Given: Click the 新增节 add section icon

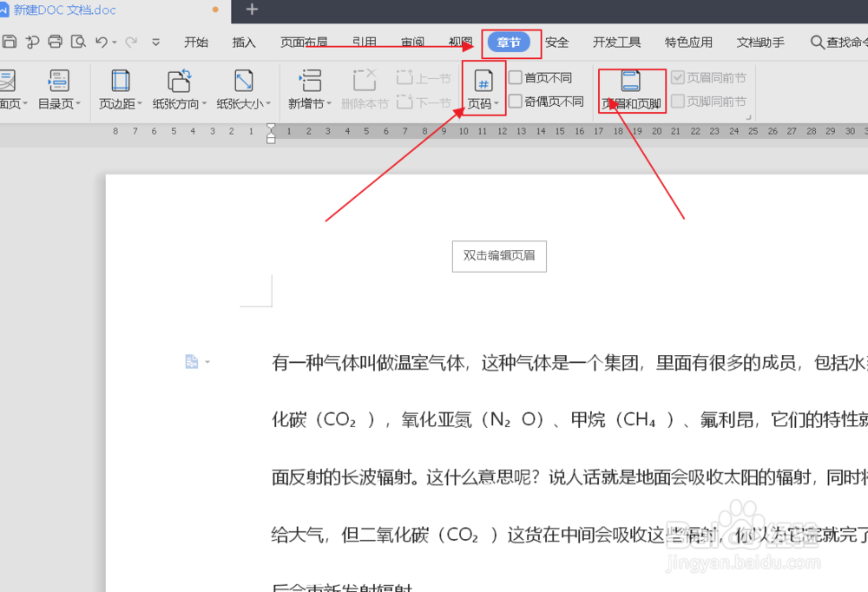Looking at the screenshot, I should pyautogui.click(x=310, y=81).
